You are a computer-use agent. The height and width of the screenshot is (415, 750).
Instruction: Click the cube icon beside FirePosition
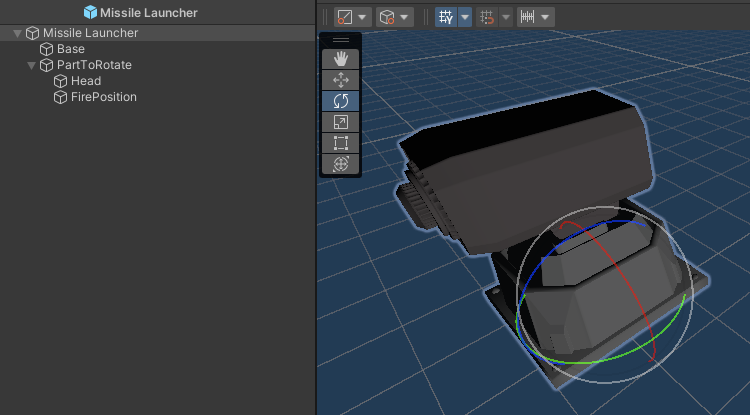coord(60,97)
